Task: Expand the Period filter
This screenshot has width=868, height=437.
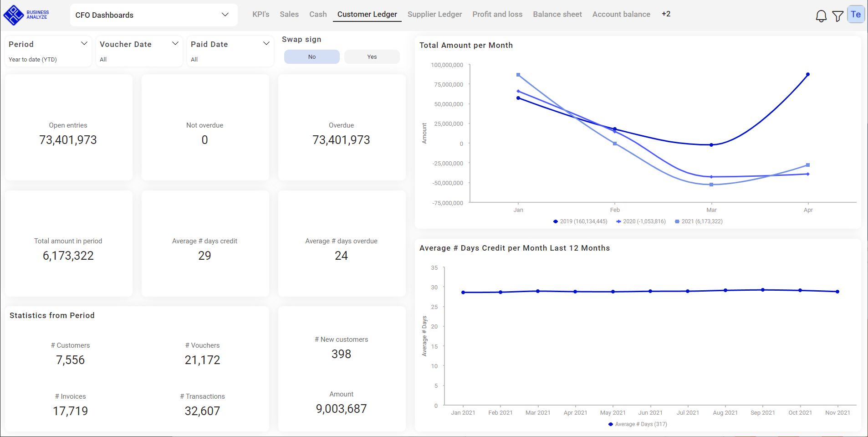Action: tap(84, 43)
